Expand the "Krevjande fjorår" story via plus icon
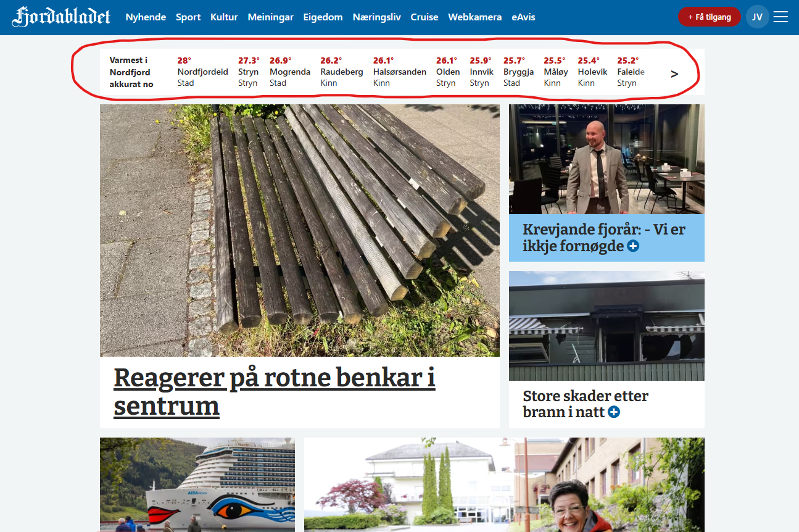The width and height of the screenshot is (799, 532). click(x=634, y=246)
